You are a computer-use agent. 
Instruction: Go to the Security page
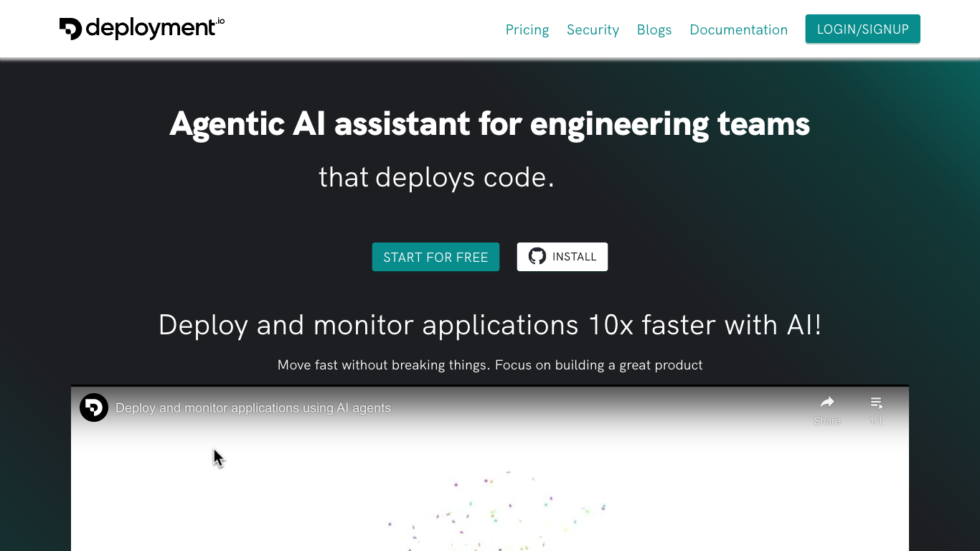[x=593, y=29]
